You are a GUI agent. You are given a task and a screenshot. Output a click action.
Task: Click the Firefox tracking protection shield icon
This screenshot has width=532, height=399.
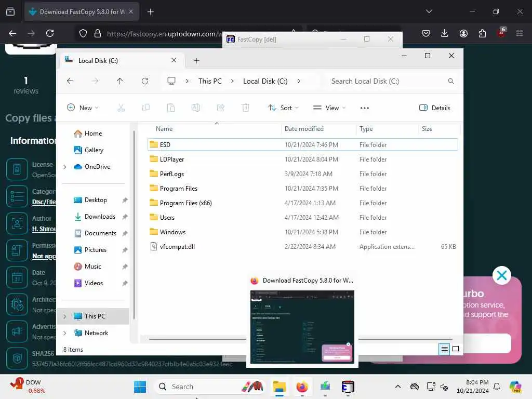[x=83, y=33]
